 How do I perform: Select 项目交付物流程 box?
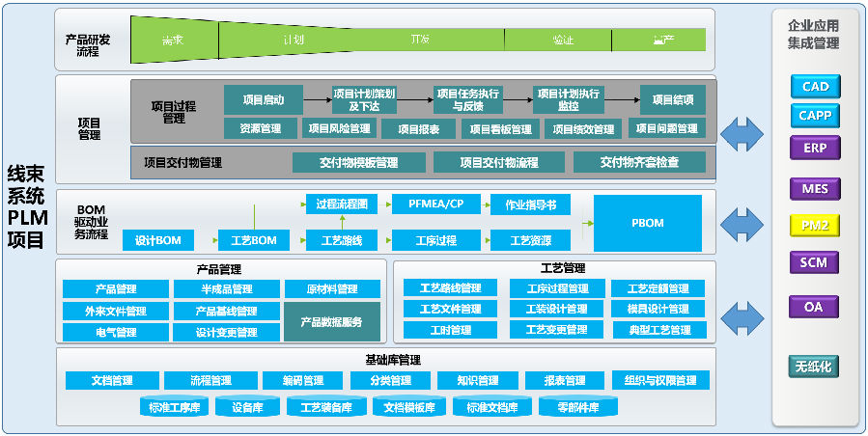(x=499, y=163)
